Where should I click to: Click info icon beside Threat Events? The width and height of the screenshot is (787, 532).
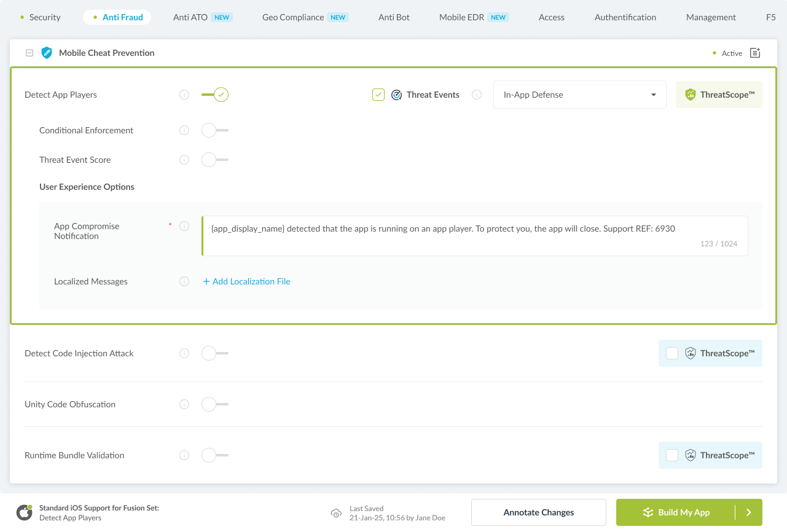(477, 95)
